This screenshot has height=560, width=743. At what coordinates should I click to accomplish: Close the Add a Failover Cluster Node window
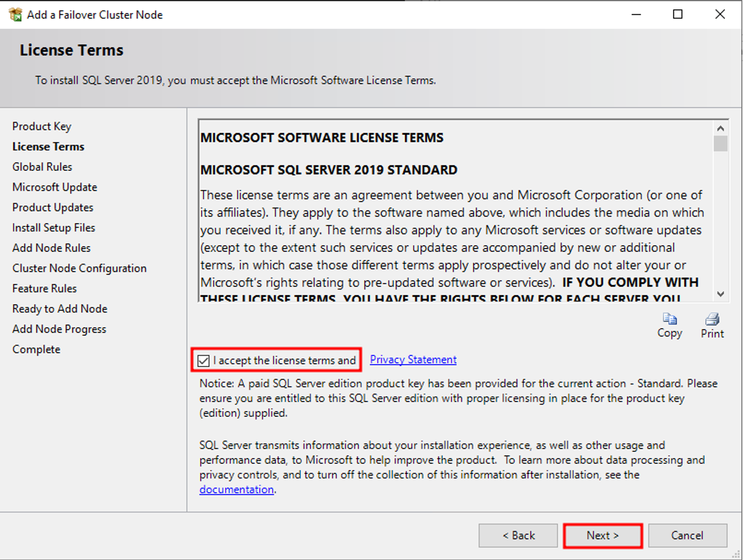pos(720,15)
